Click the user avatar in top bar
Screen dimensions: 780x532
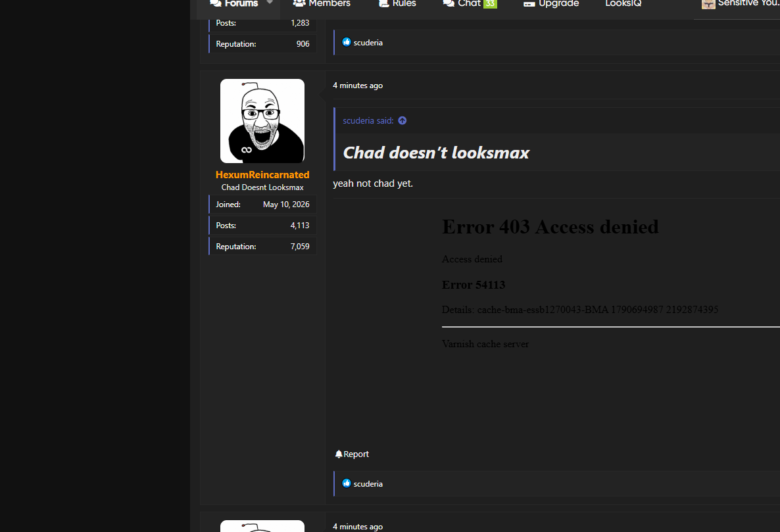coord(708,4)
